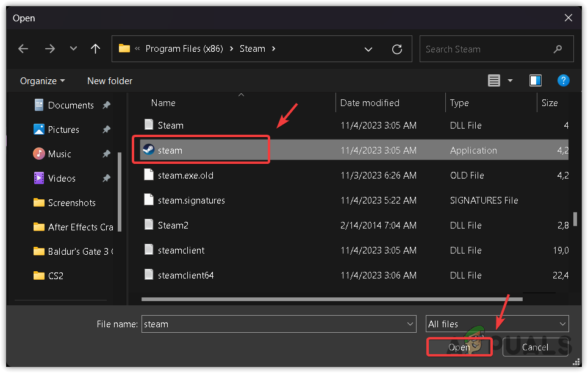Click the Back navigation arrow

(24, 49)
